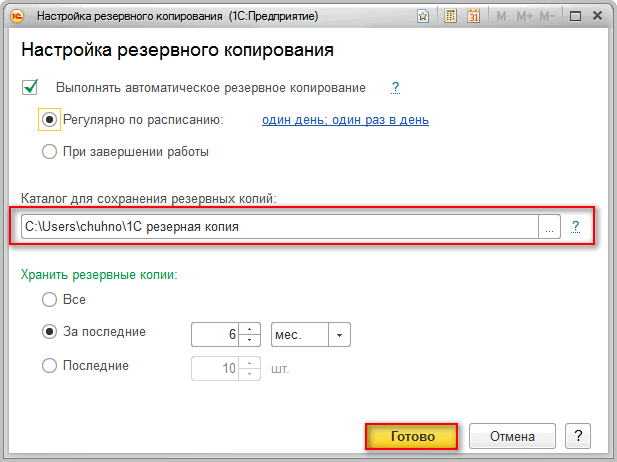Browse for backup folder with ellipsis button
Image resolution: width=617 pixels, height=462 pixels.
pos(549,227)
